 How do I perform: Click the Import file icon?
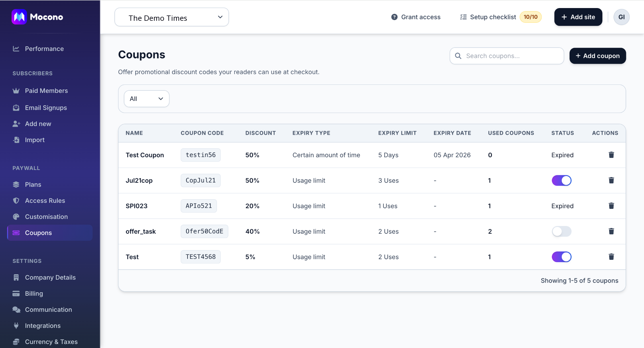16,140
